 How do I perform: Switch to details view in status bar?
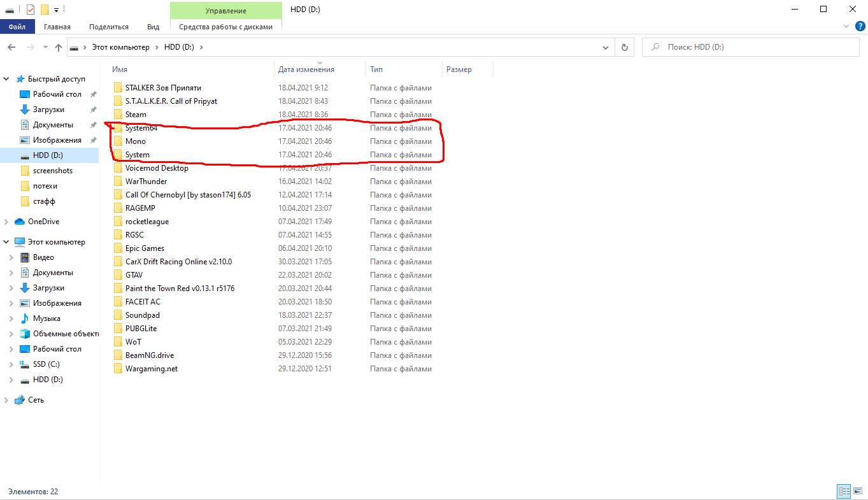tap(844, 491)
